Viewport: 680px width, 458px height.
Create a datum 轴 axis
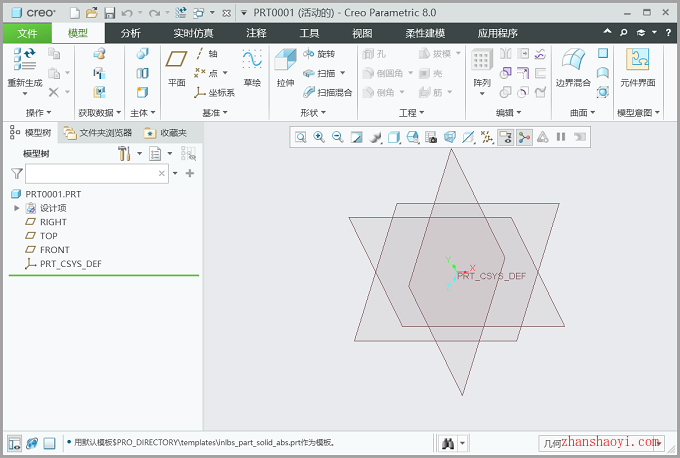207,54
